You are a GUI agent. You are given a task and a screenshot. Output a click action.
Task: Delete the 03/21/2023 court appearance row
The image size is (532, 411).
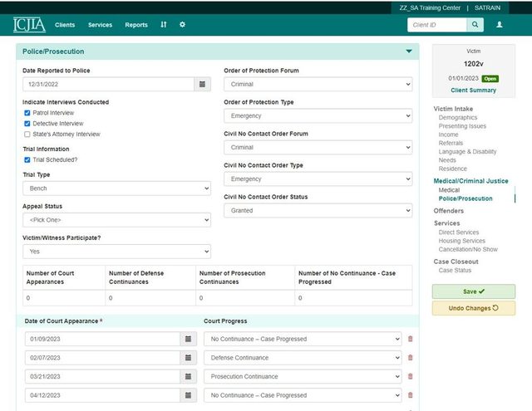(410, 376)
